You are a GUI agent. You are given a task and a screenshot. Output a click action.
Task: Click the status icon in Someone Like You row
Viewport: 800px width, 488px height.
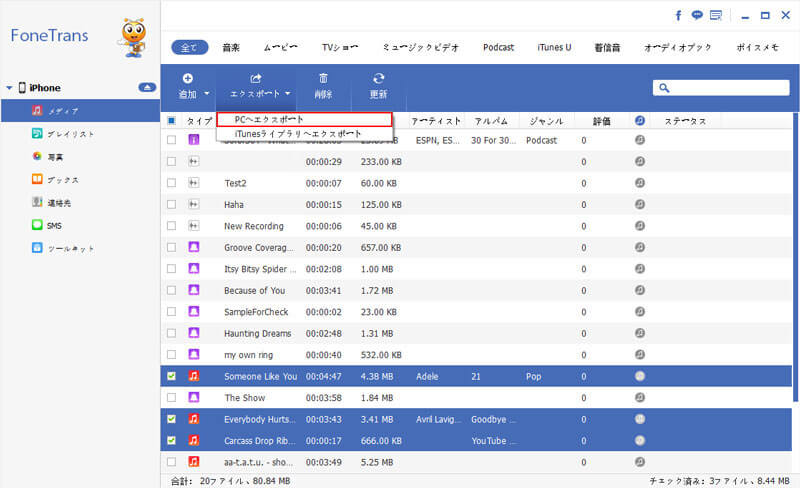(640, 376)
